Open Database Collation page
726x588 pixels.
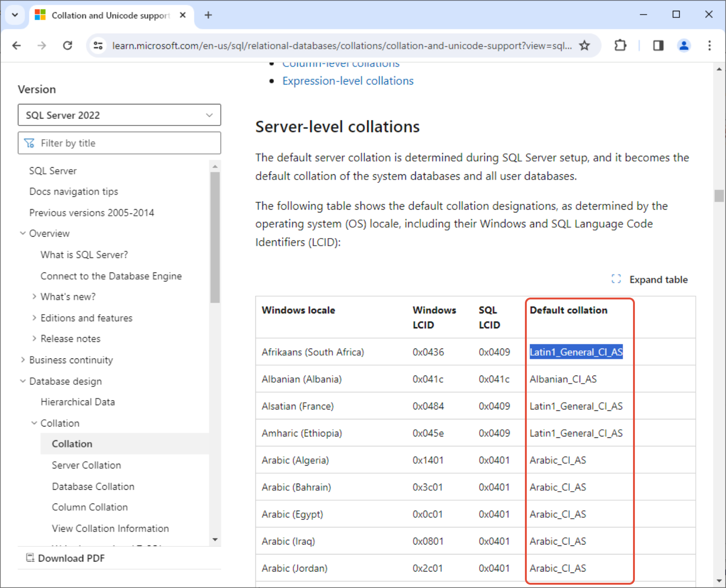(93, 486)
